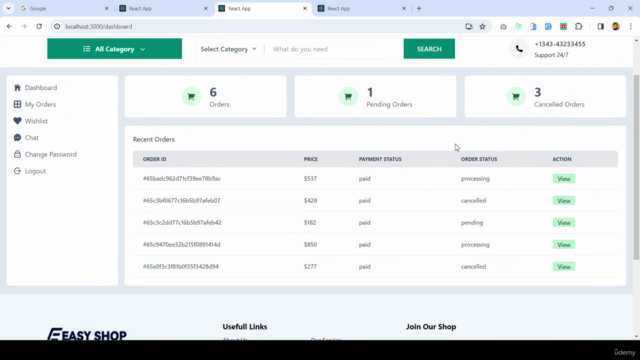Click the red extension icon in toolbar

tap(563, 27)
